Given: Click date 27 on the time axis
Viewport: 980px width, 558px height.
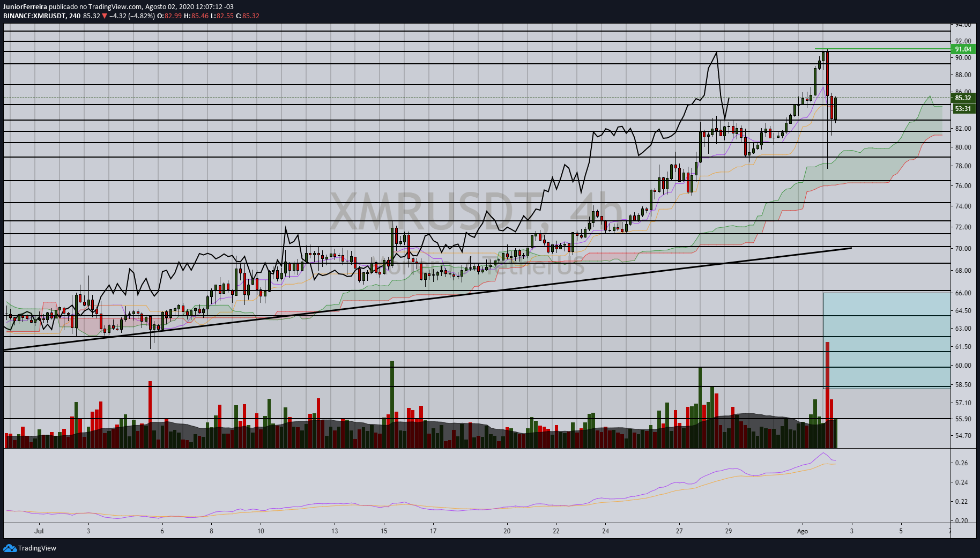Looking at the screenshot, I should 679,531.
